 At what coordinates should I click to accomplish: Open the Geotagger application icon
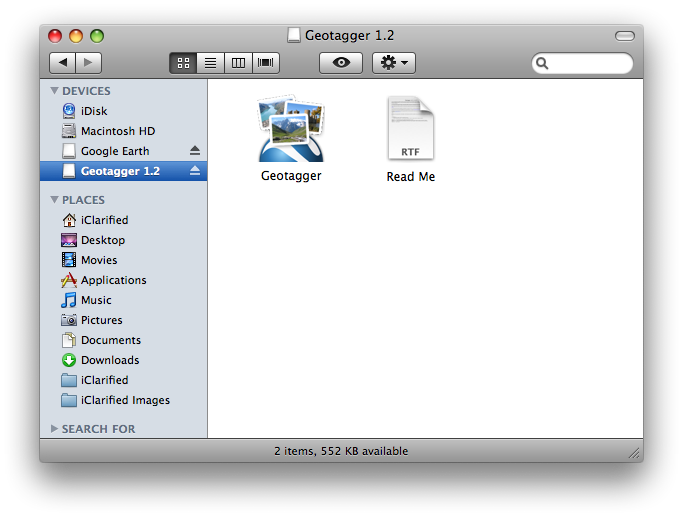(x=291, y=129)
